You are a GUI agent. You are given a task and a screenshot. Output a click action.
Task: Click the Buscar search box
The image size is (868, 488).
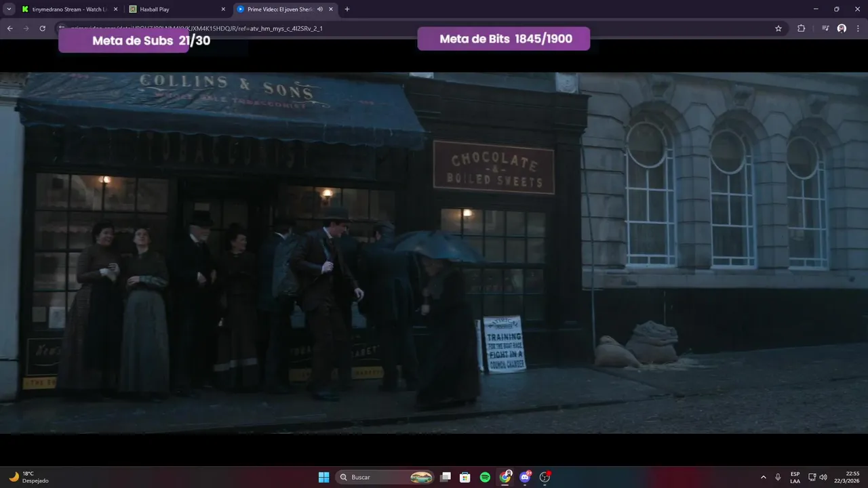tap(384, 477)
